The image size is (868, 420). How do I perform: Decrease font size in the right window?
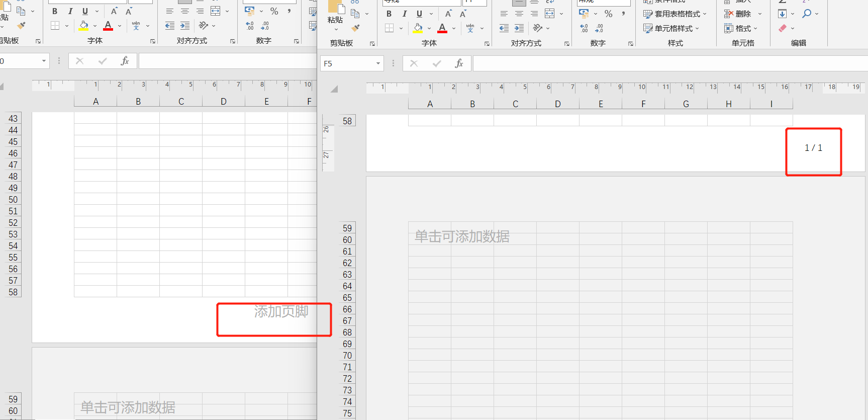coord(463,14)
